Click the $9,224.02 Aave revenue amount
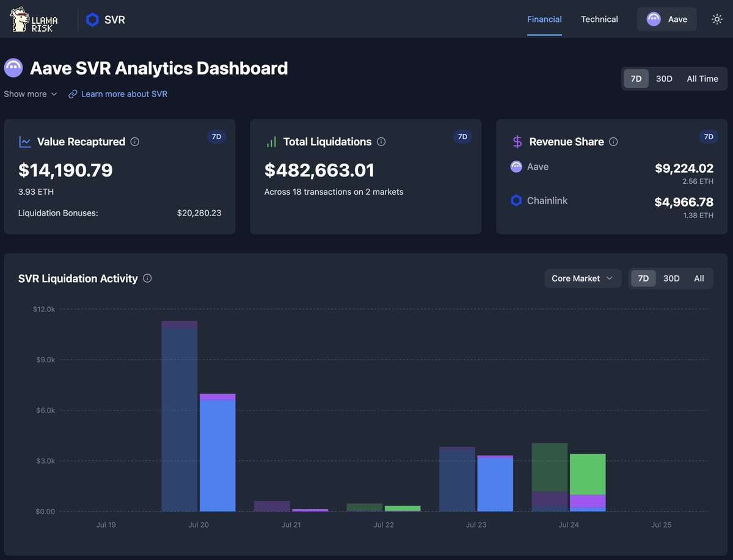The width and height of the screenshot is (733, 560). pos(684,168)
